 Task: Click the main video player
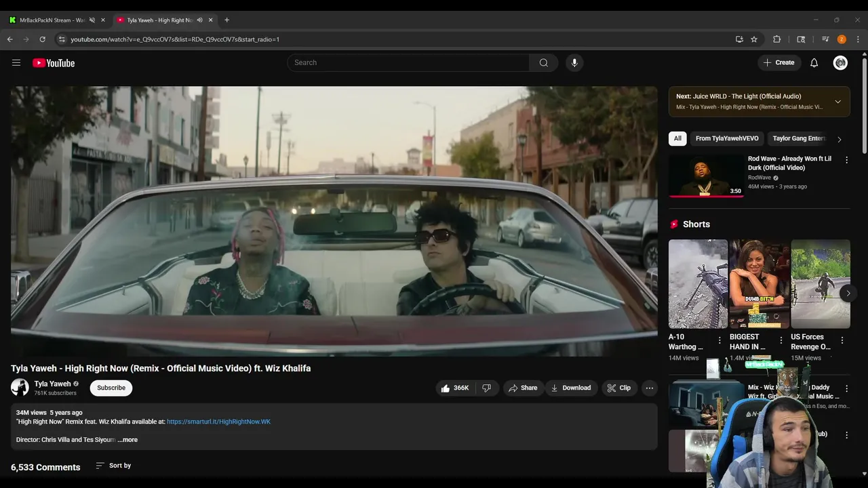point(334,221)
